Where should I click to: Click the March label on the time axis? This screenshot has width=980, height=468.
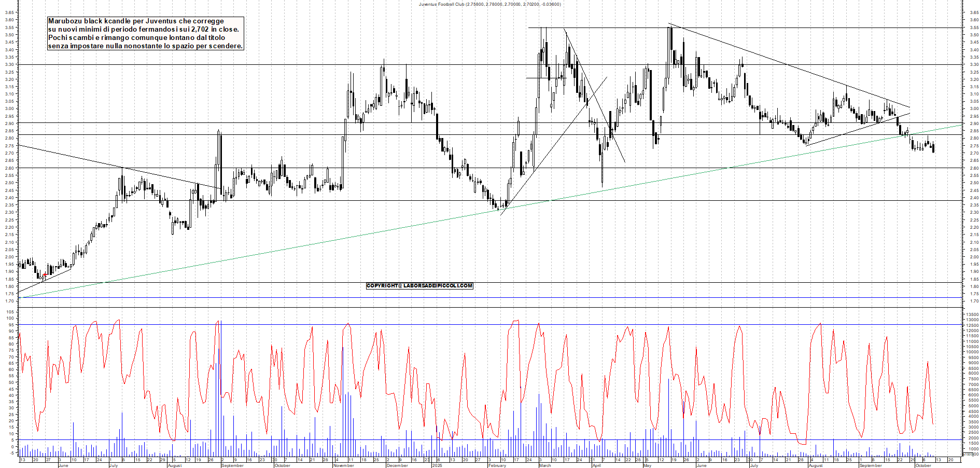point(545,465)
